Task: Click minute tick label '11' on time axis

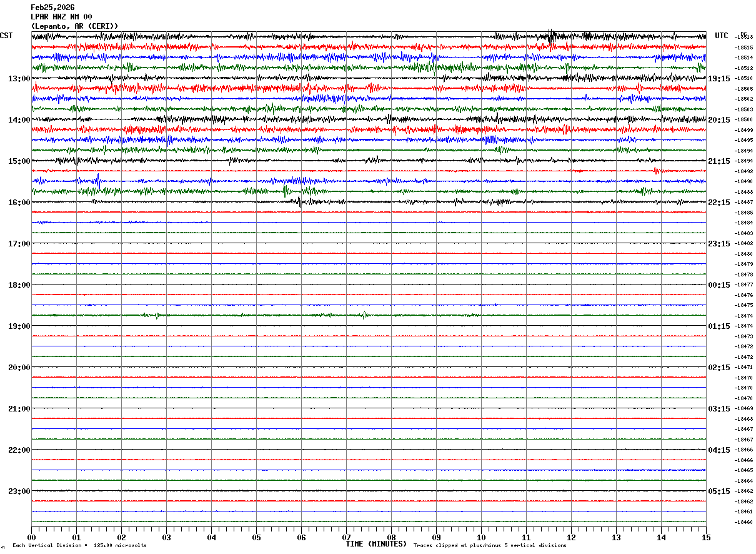Action: 526,538
